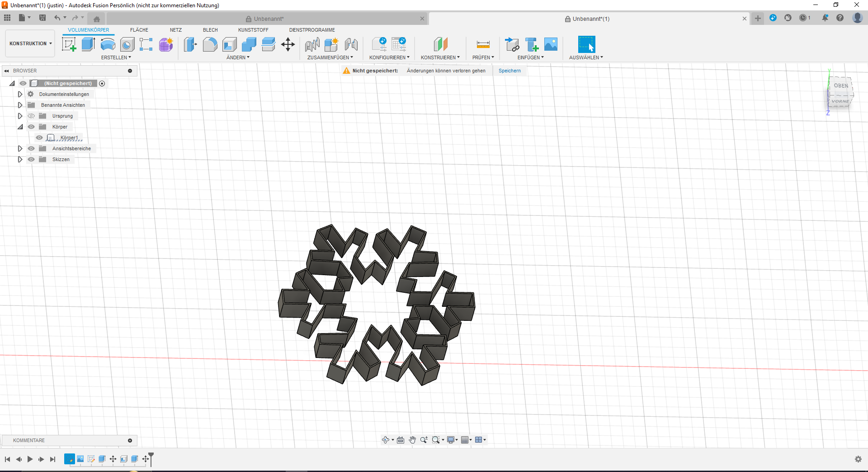Open the ÄNDERN dropdown menu

point(238,57)
